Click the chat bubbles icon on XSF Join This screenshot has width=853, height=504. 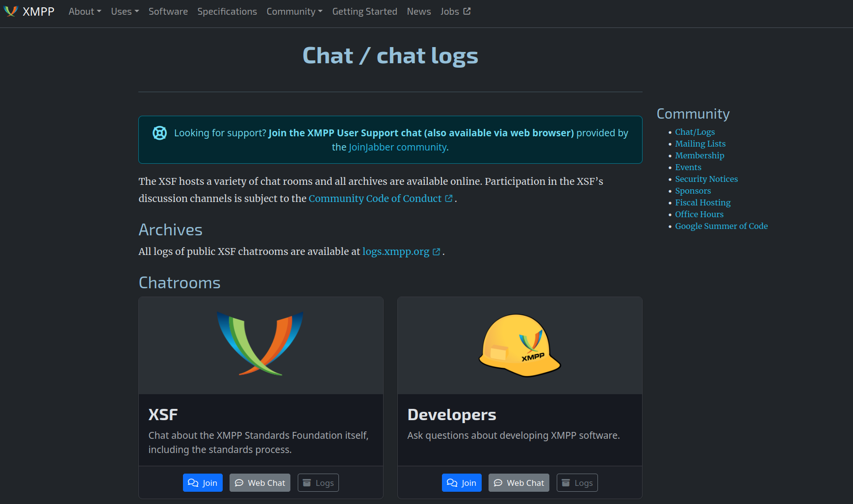193,483
